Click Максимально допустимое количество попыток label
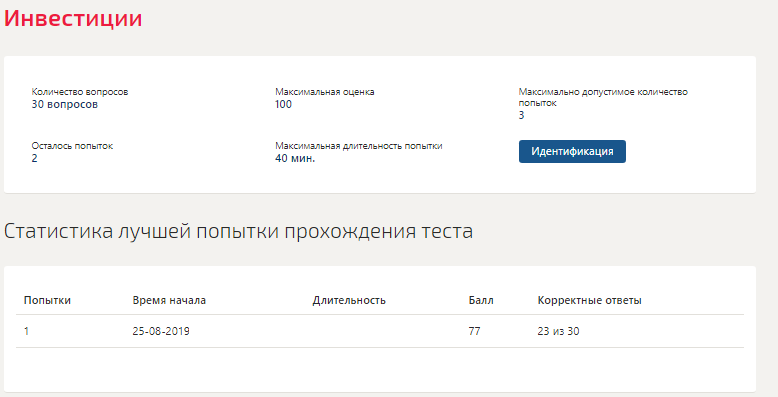The image size is (778, 397). click(x=603, y=97)
